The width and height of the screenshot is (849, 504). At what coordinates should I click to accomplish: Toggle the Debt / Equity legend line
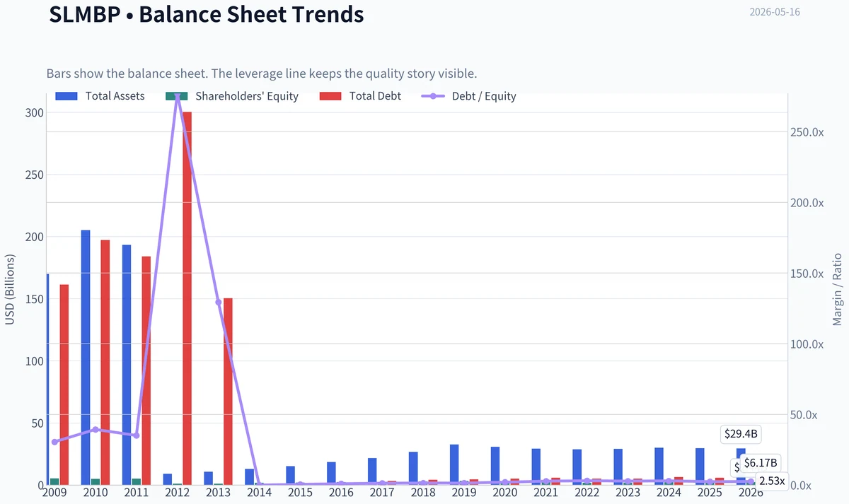tap(469, 96)
